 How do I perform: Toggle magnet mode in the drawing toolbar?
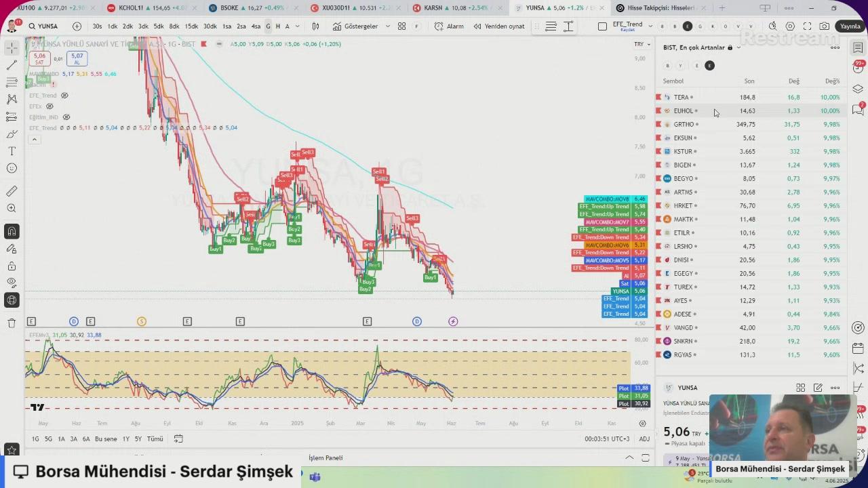tap(12, 232)
